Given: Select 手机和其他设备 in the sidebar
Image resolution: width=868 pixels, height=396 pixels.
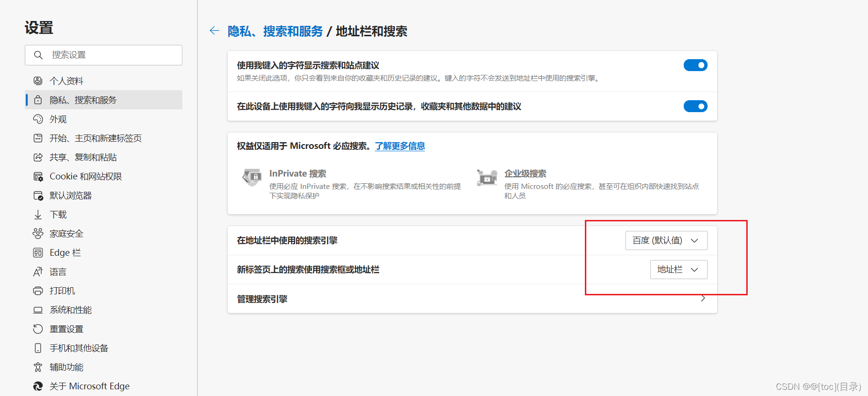Looking at the screenshot, I should 104,348.
